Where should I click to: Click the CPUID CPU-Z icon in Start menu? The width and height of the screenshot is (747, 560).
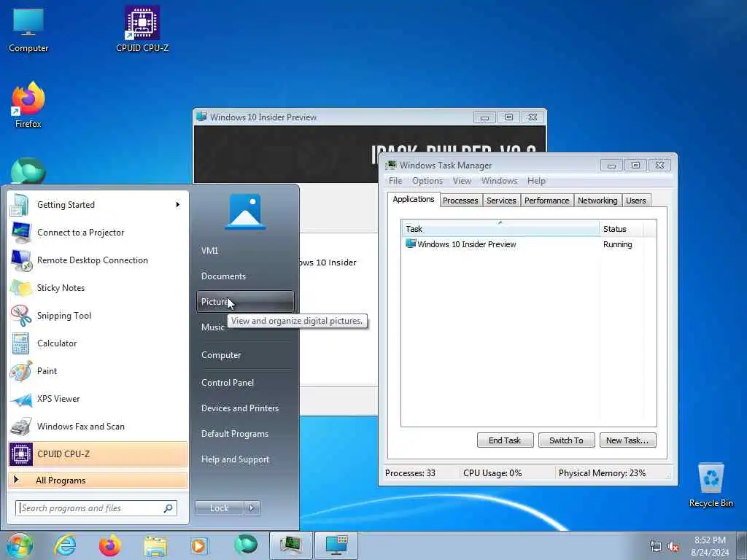21,454
